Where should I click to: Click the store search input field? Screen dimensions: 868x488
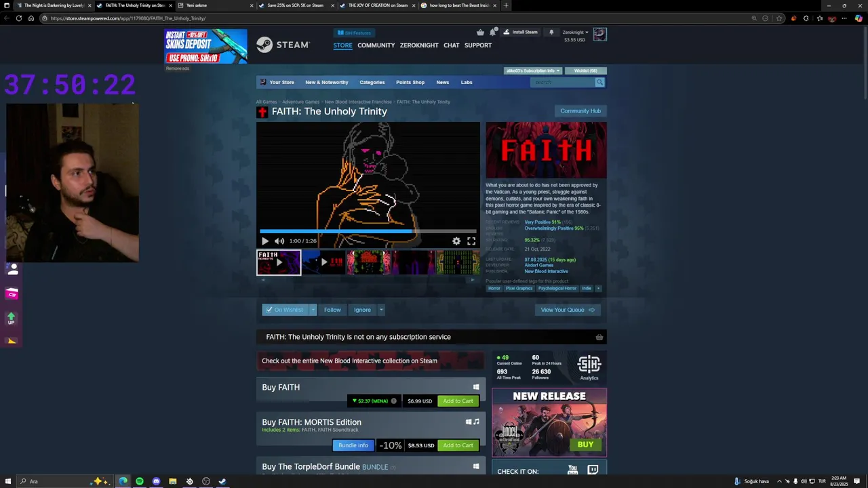[562, 82]
